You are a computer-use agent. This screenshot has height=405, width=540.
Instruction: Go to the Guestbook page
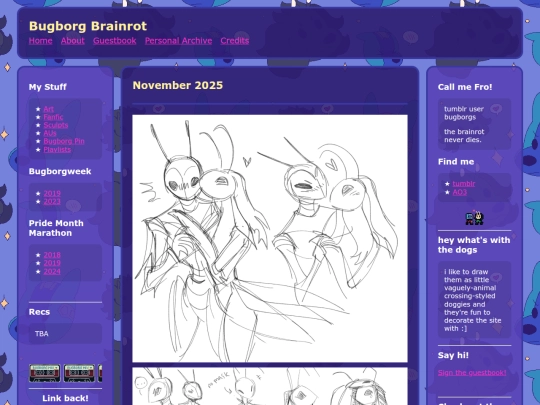[x=115, y=41]
